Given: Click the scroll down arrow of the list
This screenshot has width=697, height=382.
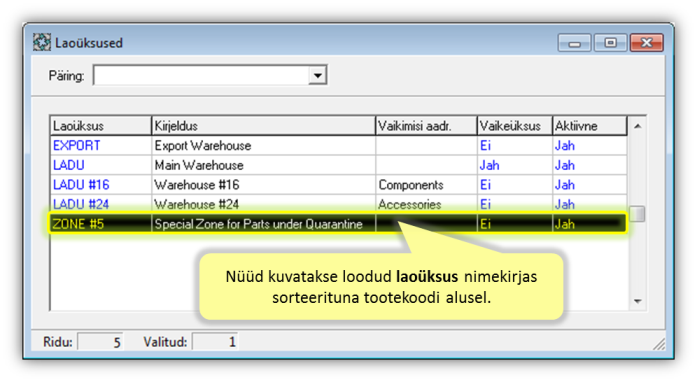Looking at the screenshot, I should tap(637, 301).
